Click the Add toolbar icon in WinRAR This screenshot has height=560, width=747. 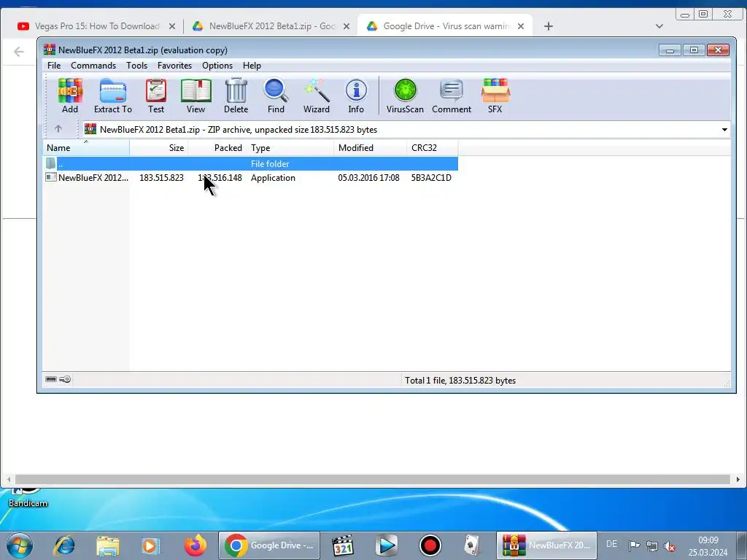point(70,96)
